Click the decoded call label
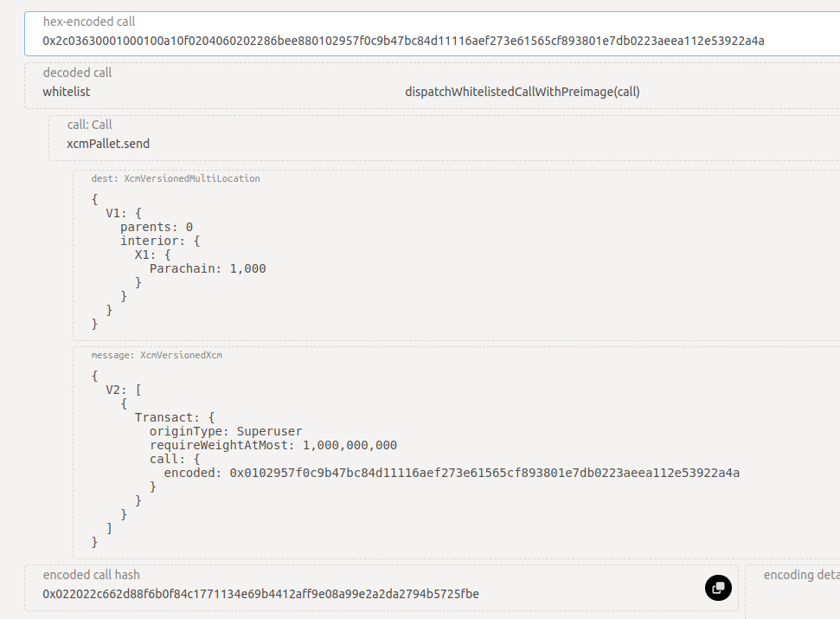This screenshot has height=619, width=840. tap(77, 73)
